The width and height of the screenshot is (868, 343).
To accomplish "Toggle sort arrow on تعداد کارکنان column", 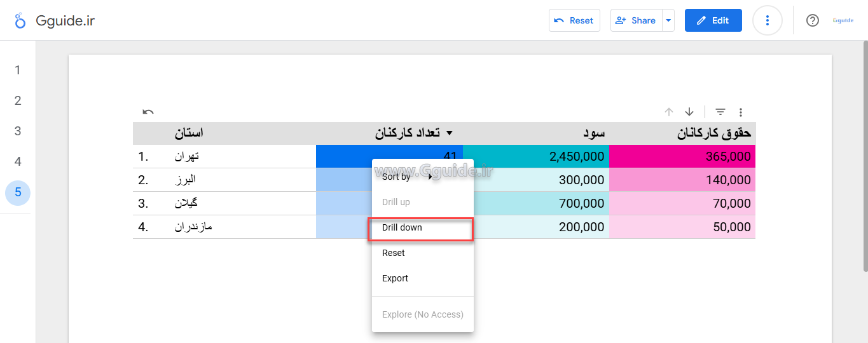I will [449, 133].
